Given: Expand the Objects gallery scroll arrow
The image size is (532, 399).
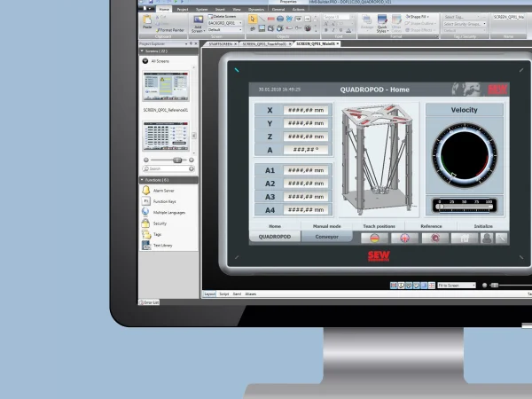Looking at the screenshot, I should [317, 31].
